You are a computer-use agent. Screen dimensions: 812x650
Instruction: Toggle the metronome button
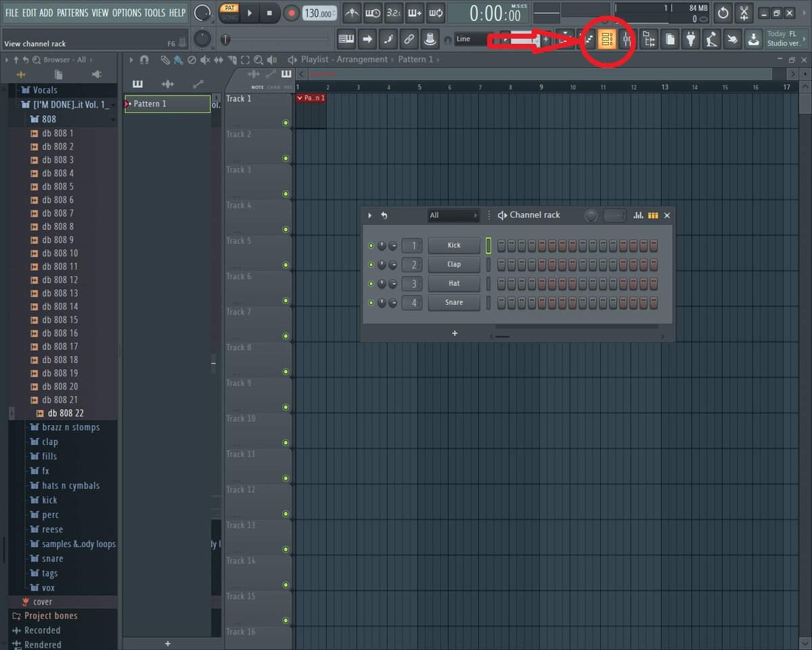(352, 13)
